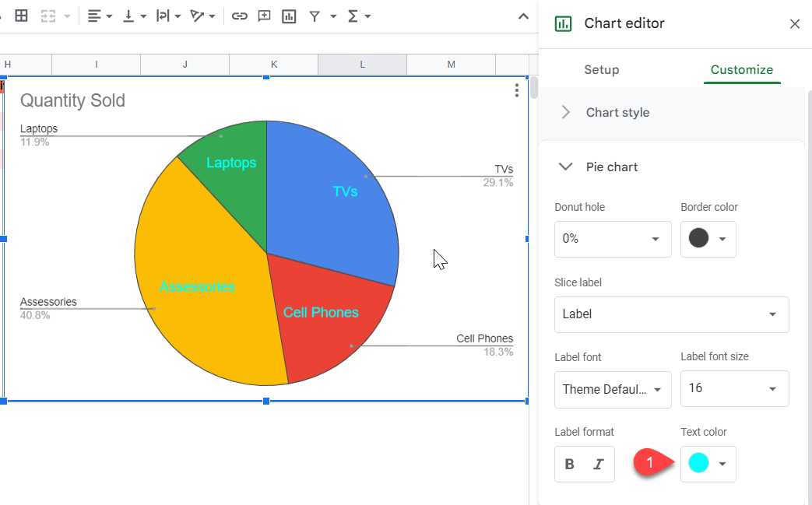Switch to the Setup tab
Viewport: 812px width, 505px height.
601,69
